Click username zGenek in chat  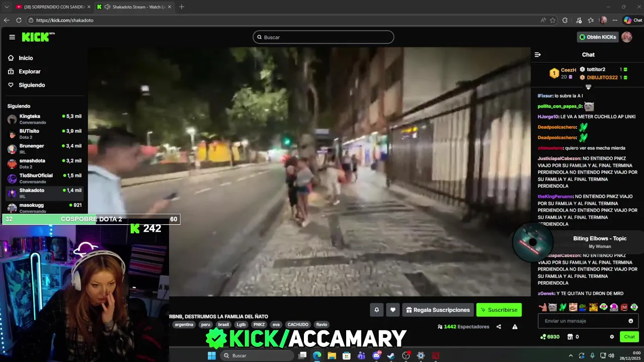(546, 294)
